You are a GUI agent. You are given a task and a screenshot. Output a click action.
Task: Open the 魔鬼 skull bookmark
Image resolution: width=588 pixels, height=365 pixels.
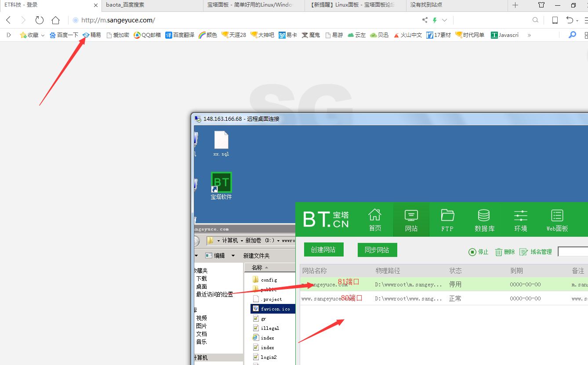(x=311, y=35)
